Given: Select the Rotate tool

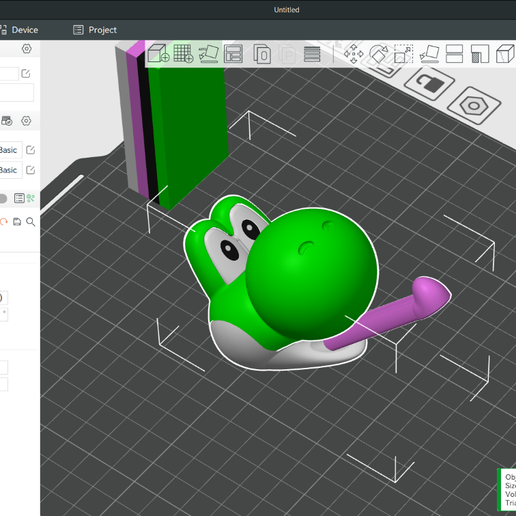Looking at the screenshot, I should pyautogui.click(x=379, y=54).
